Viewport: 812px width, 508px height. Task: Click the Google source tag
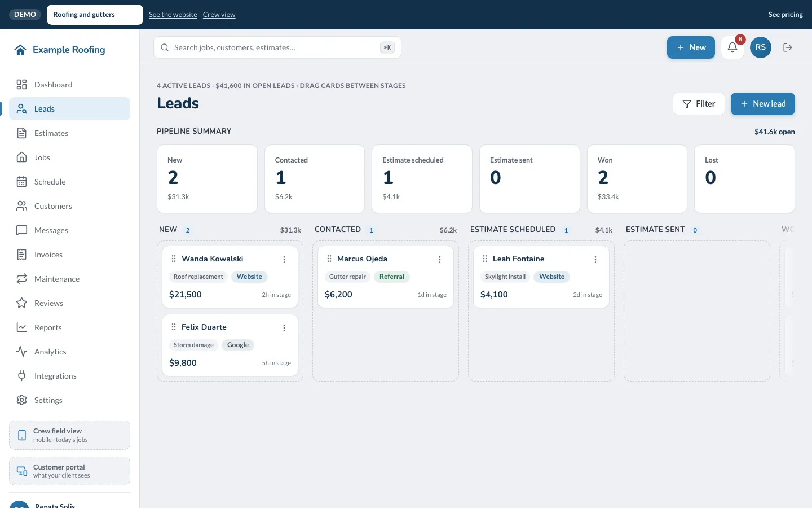pyautogui.click(x=238, y=345)
